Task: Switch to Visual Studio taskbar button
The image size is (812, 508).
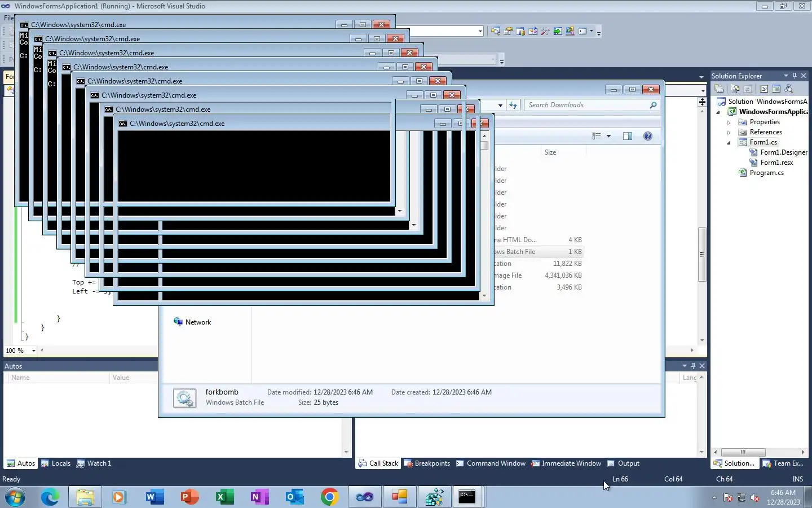Action: [364, 497]
